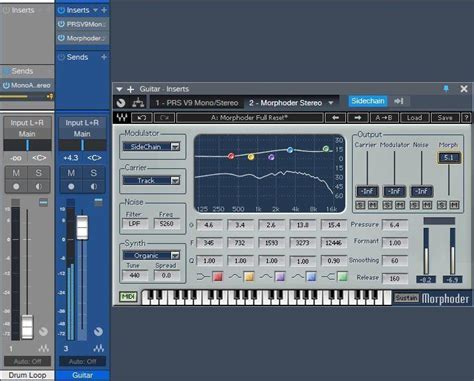
Task: Open Drum Loop channel automation wave icon
Action: [44, 349]
